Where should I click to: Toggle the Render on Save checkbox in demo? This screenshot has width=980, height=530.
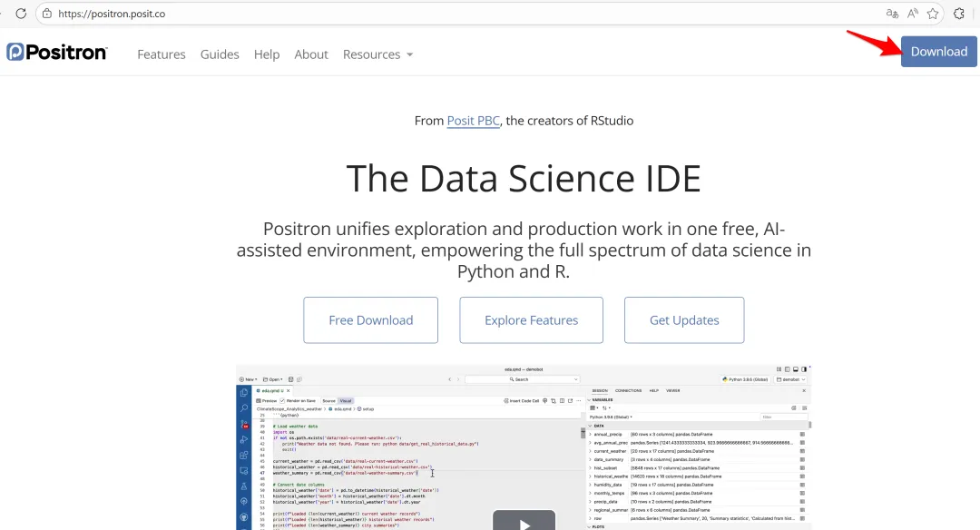pos(282,400)
